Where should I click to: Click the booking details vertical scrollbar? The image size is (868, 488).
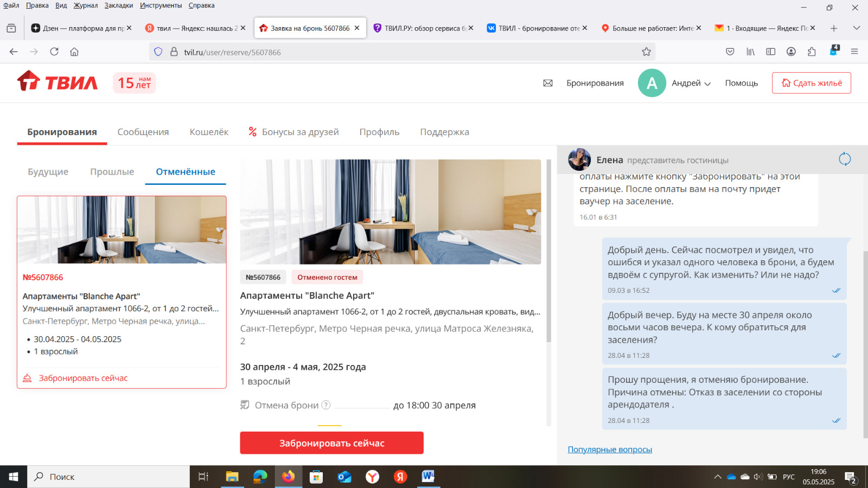click(x=548, y=249)
